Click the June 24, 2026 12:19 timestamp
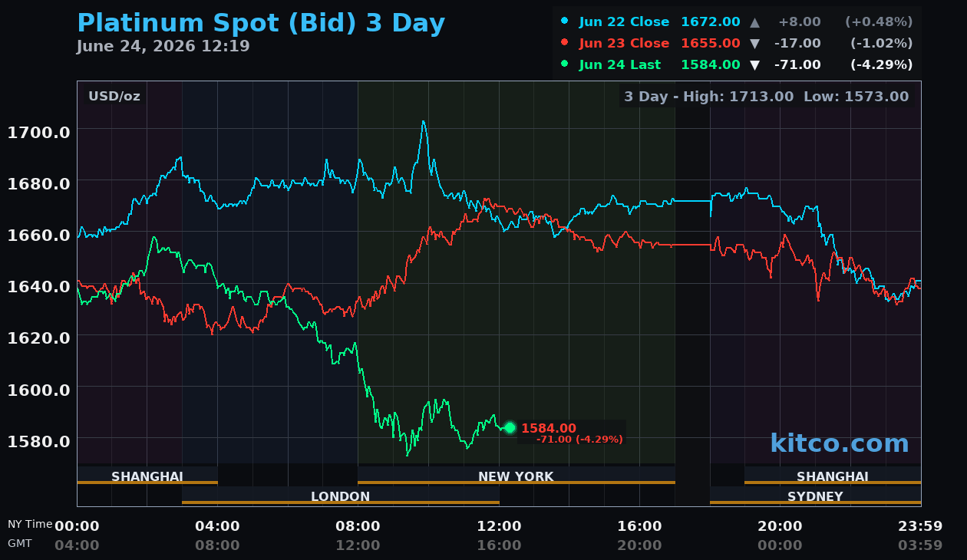 point(163,46)
